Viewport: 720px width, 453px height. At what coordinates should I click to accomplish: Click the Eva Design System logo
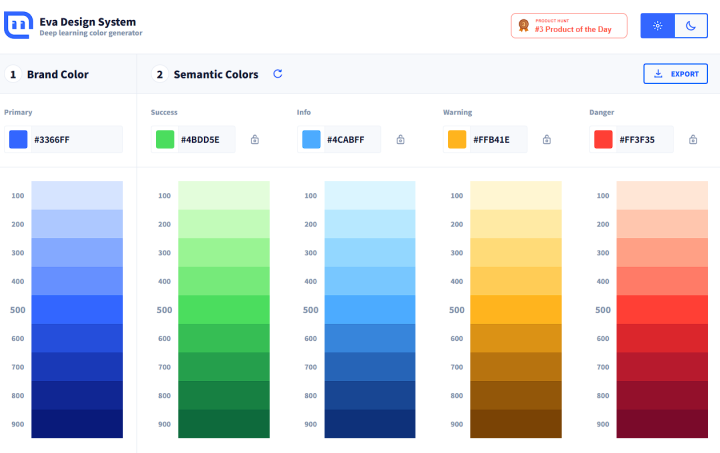(18, 26)
